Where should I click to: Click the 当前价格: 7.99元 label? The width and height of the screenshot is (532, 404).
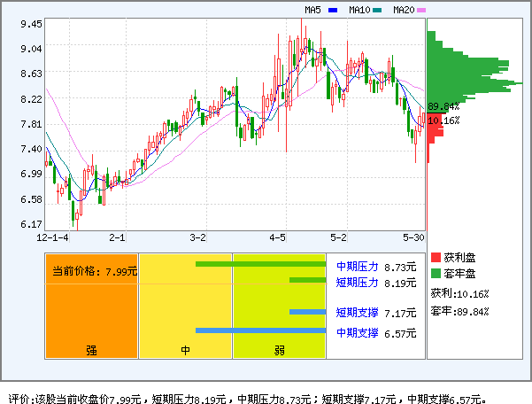95,271
